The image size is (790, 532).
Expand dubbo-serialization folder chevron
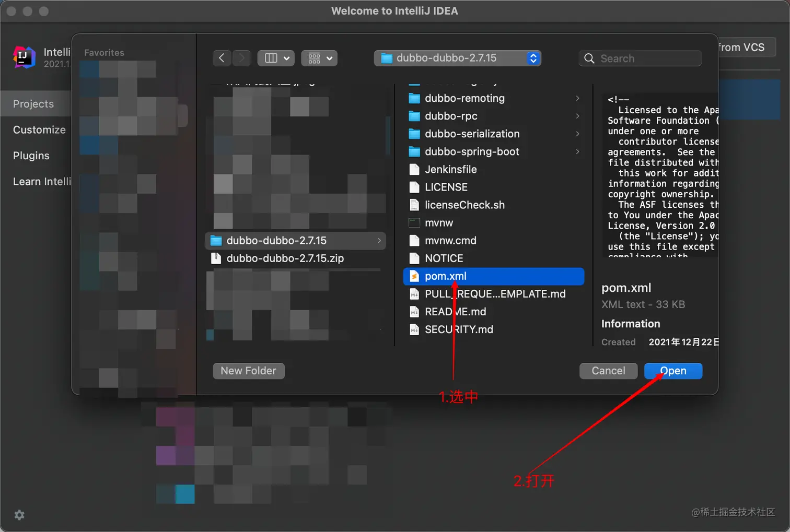(577, 134)
